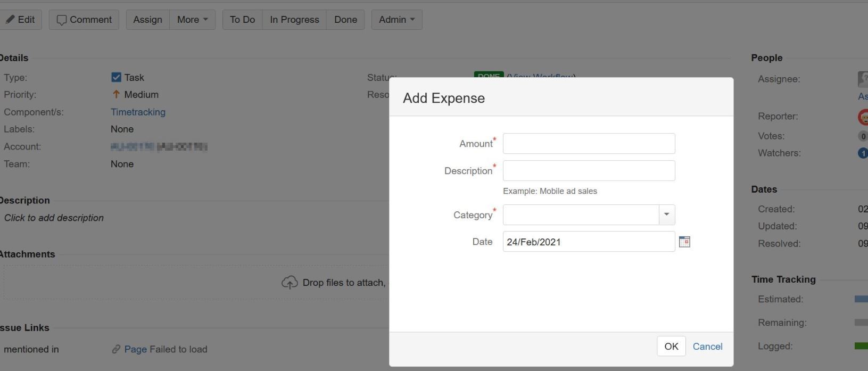Viewport: 868px width, 371px height.
Task: Confirm expense with OK button
Action: 671,347
